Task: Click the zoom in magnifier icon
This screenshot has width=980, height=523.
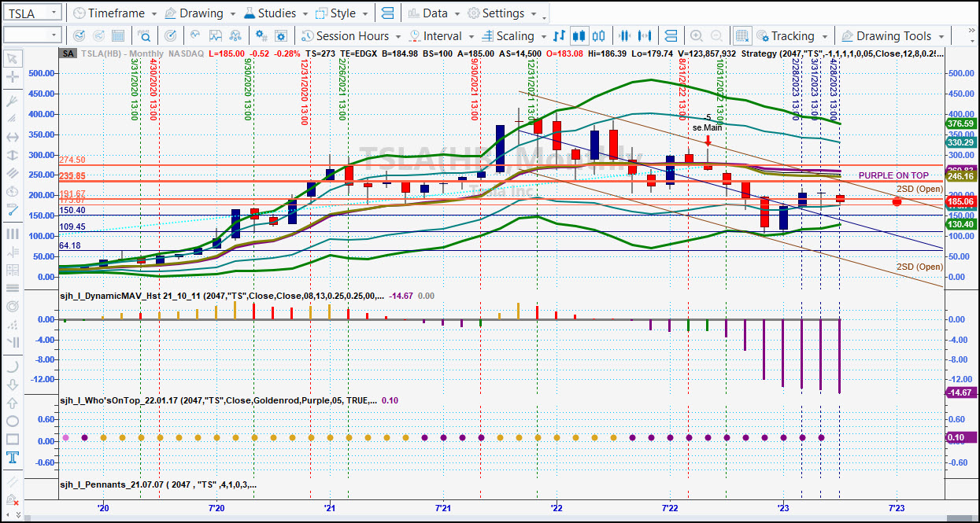Action: click(x=696, y=36)
